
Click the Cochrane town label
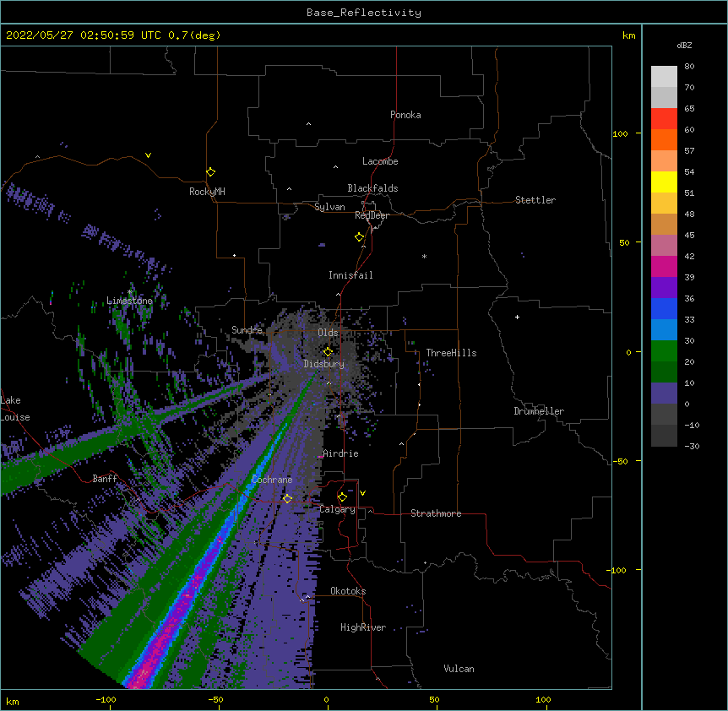[272, 480]
